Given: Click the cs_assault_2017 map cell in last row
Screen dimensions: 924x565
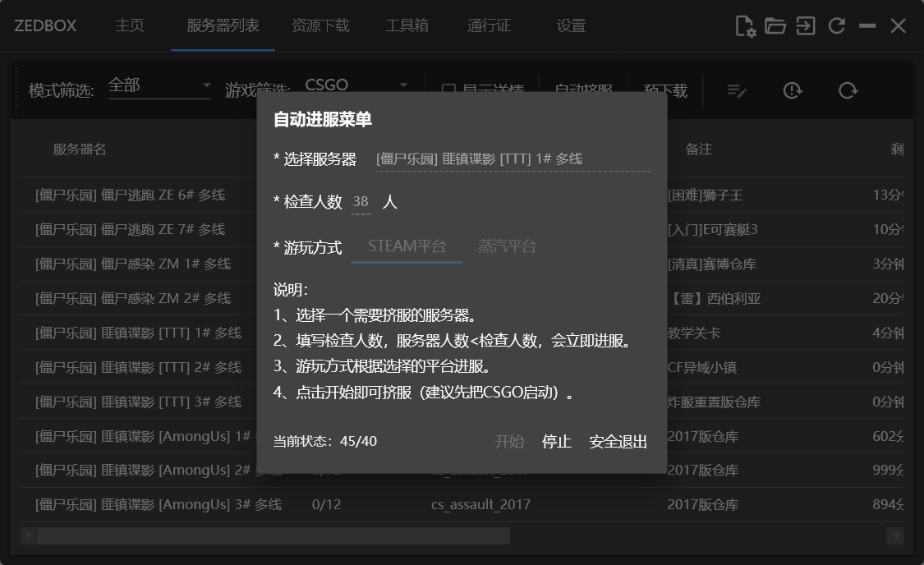Looking at the screenshot, I should point(480,504).
